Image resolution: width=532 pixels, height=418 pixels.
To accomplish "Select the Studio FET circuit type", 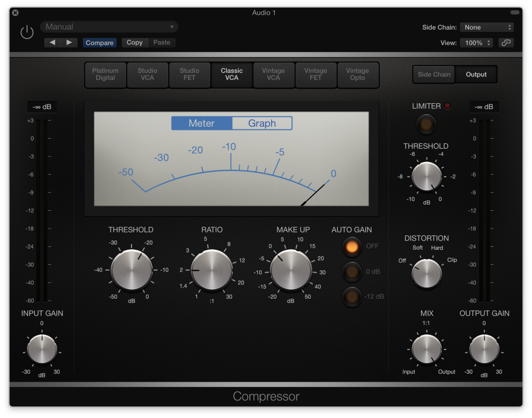I will point(189,75).
